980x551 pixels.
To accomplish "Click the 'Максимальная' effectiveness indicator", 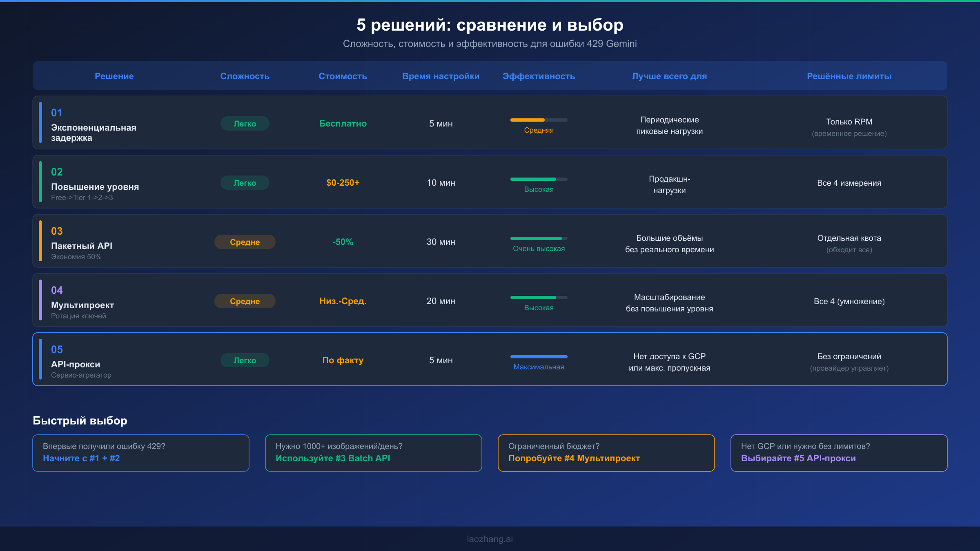I will coord(539,356).
